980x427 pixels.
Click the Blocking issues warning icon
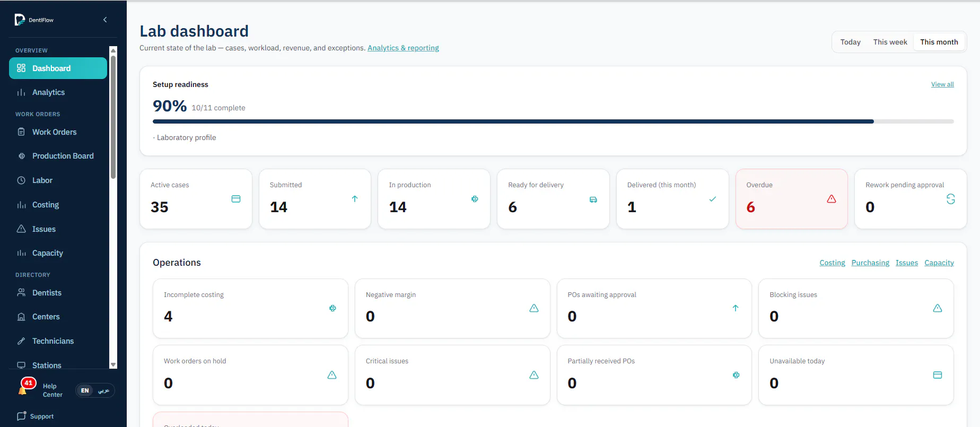click(x=938, y=308)
